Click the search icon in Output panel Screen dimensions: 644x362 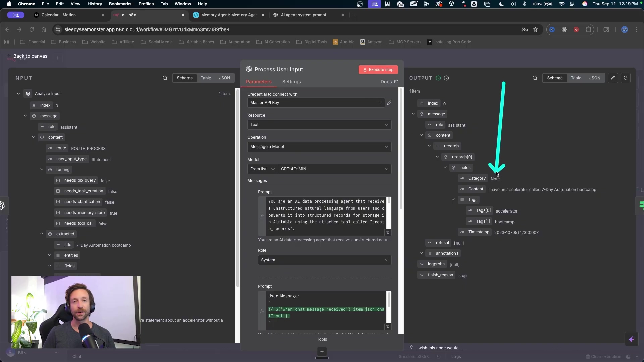535,78
